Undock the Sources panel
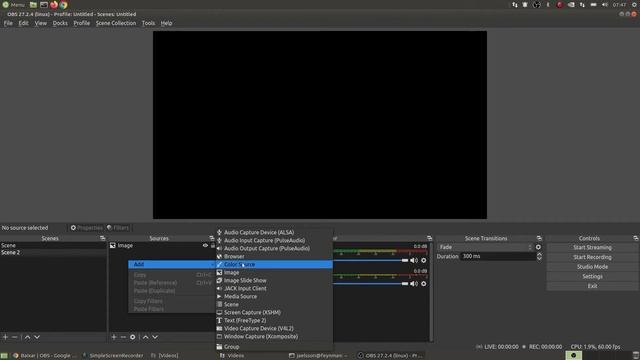640x360 pixels. click(x=211, y=238)
